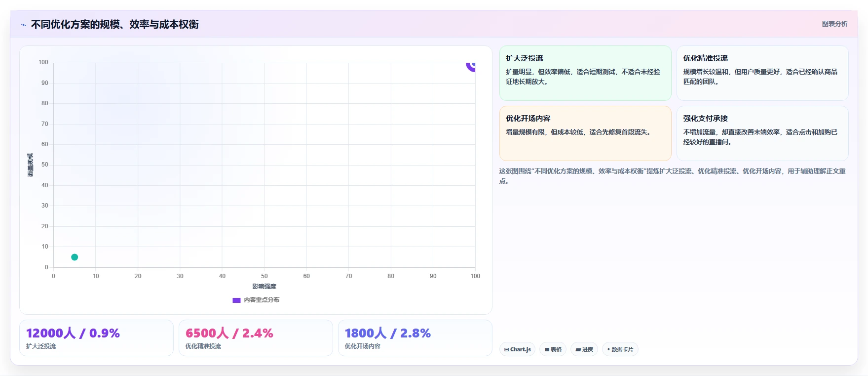Viewport: 868px width, 376px height.
Task: Click the teal data point on the chart
Action: [x=75, y=257]
